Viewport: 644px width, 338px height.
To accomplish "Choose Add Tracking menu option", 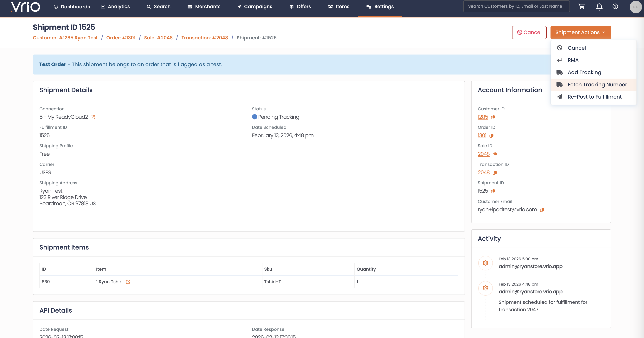I will point(584,72).
